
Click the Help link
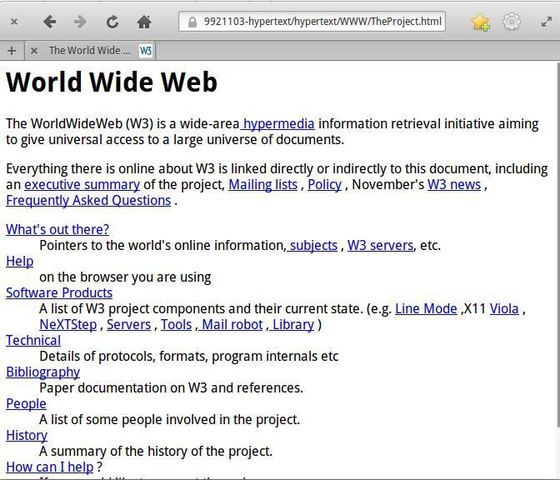pyautogui.click(x=20, y=261)
